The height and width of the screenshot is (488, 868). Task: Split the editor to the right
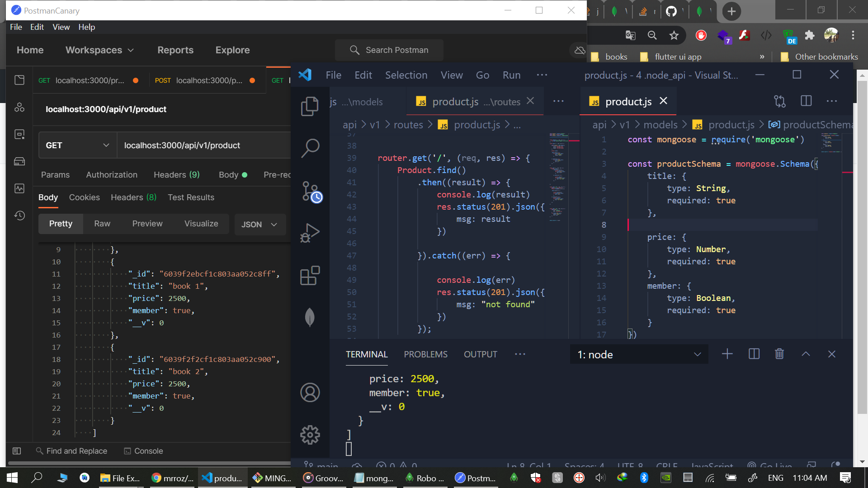click(x=806, y=101)
